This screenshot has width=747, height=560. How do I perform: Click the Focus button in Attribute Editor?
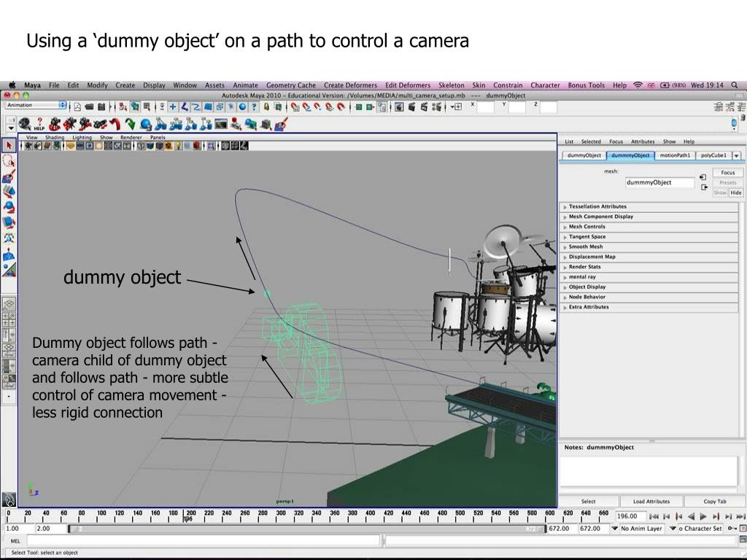tap(727, 172)
